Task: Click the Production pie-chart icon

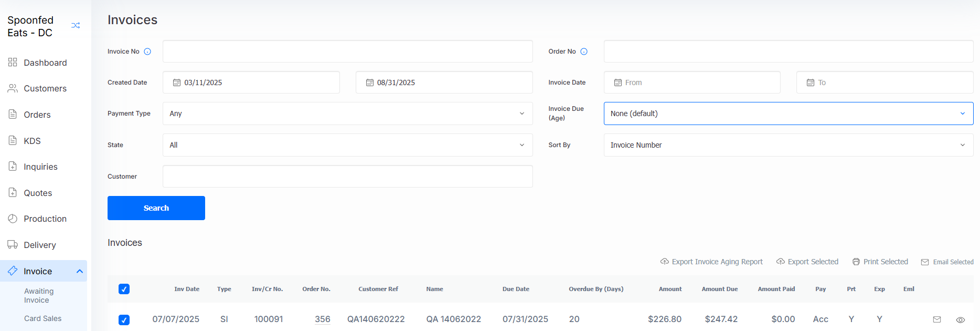Action: 13,219
